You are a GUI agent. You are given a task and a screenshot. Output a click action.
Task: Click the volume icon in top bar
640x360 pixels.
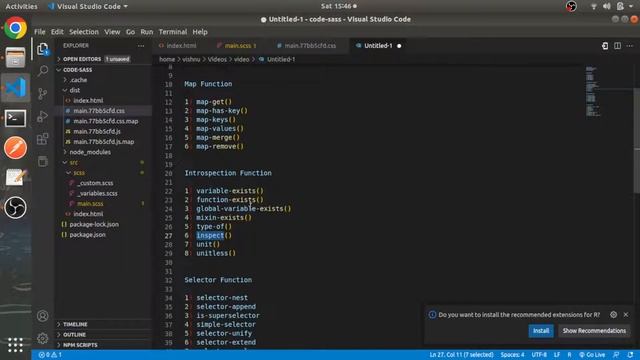(x=607, y=6)
